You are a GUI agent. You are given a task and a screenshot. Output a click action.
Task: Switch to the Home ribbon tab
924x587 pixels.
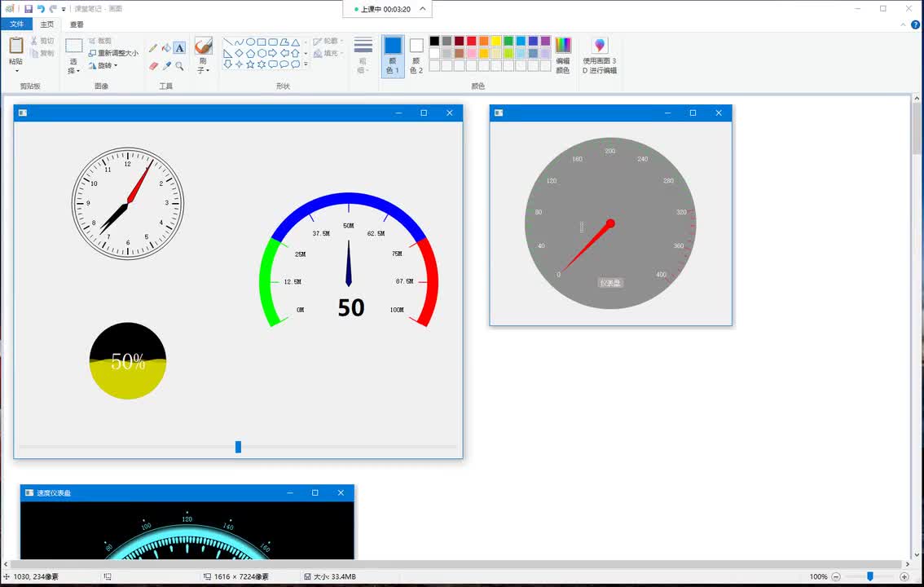[x=47, y=24]
